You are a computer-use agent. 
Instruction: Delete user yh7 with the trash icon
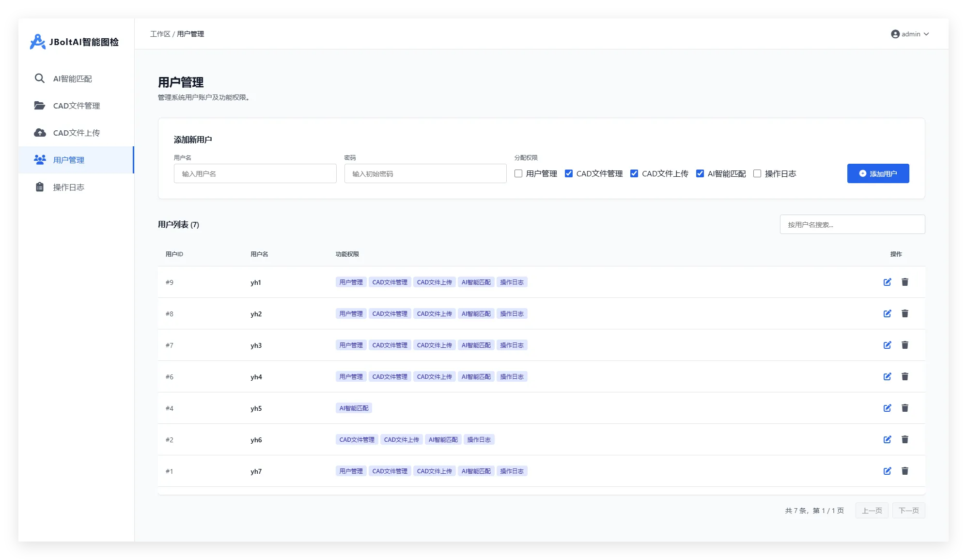click(x=905, y=471)
